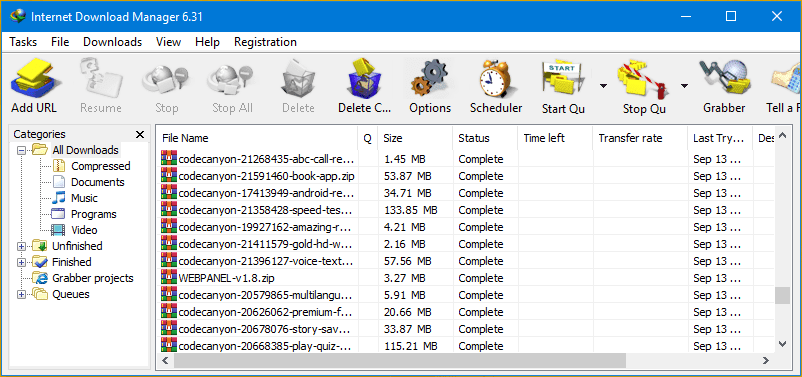Sort by the Time left column header
The width and height of the screenshot is (802, 377).
(555, 138)
